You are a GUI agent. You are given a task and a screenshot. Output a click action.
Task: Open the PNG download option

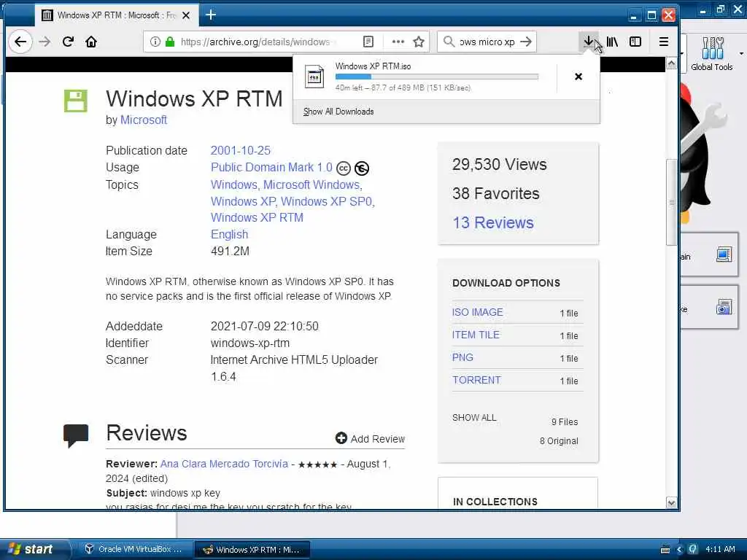click(x=462, y=357)
